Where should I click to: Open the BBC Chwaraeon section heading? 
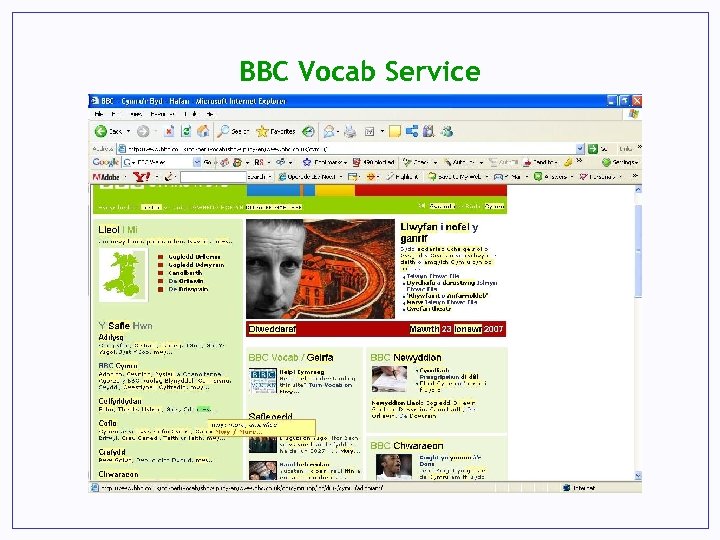(407, 445)
